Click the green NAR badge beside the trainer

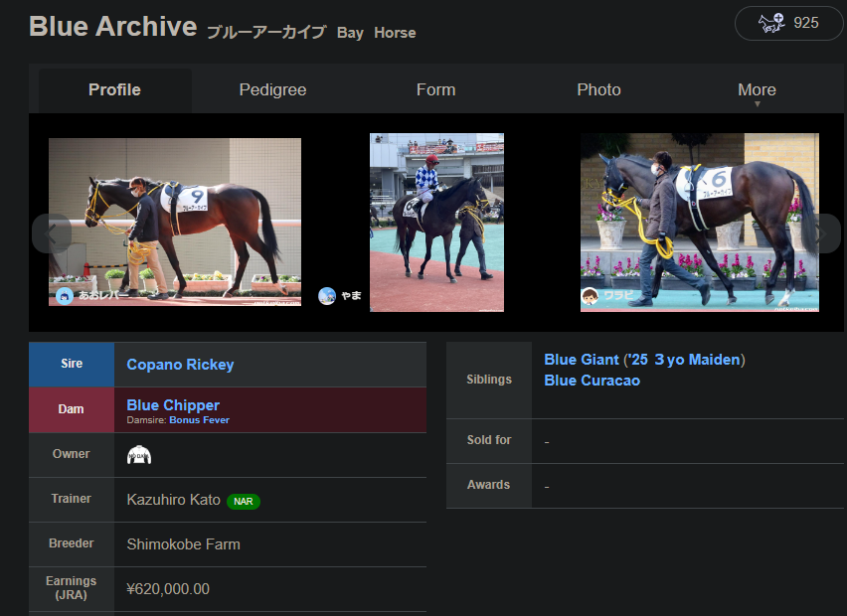click(x=243, y=502)
